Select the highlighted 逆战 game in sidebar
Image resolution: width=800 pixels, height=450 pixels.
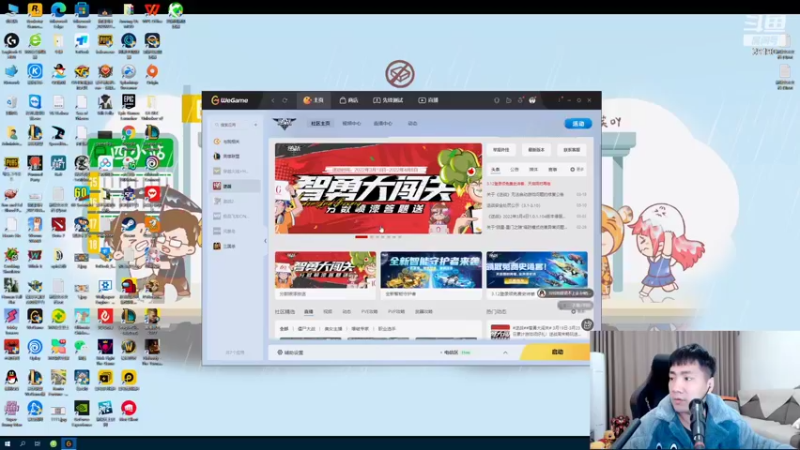[x=236, y=186]
